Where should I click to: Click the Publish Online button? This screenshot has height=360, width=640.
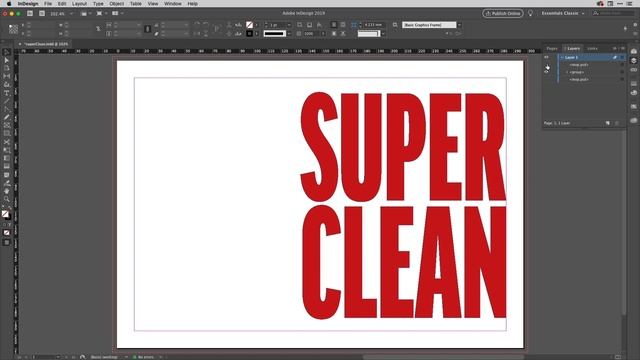tap(503, 13)
